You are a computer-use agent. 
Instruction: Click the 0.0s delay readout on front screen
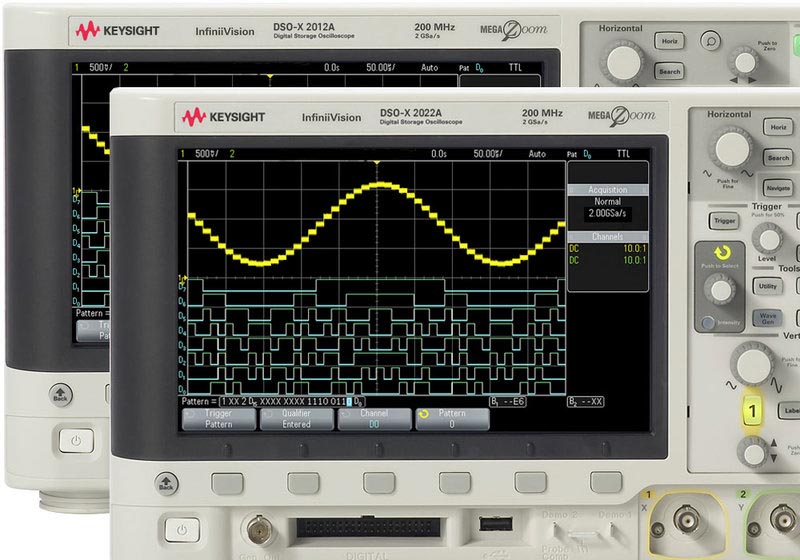click(x=439, y=154)
